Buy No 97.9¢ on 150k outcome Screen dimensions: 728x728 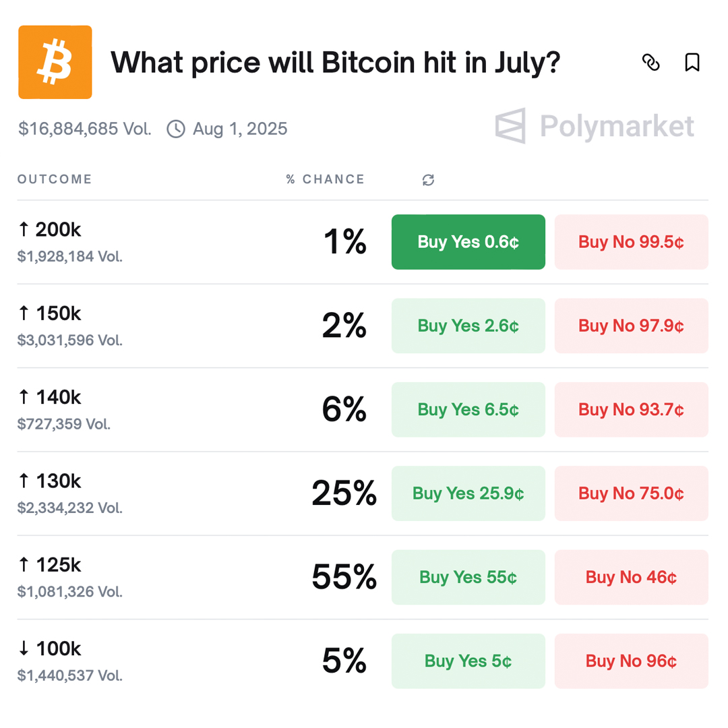(x=631, y=326)
